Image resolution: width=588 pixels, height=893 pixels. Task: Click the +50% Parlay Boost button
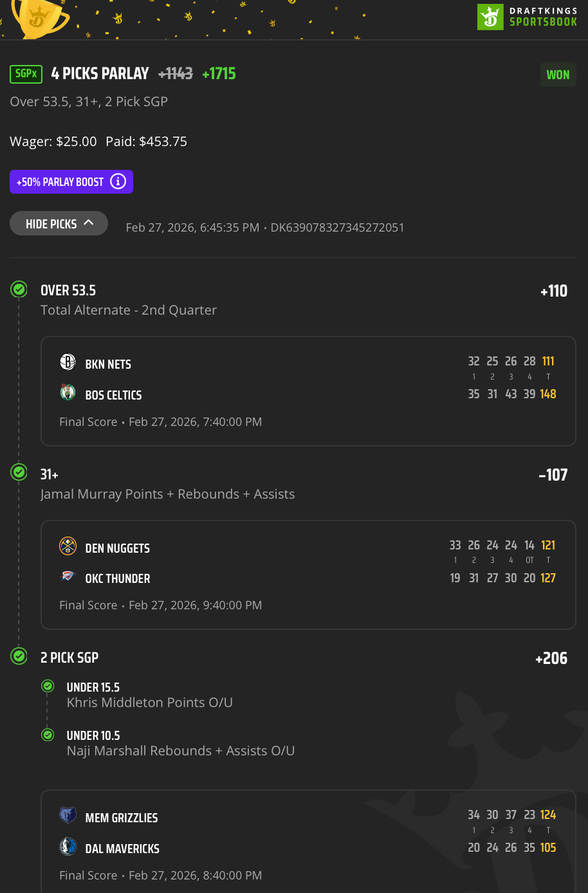click(x=61, y=181)
